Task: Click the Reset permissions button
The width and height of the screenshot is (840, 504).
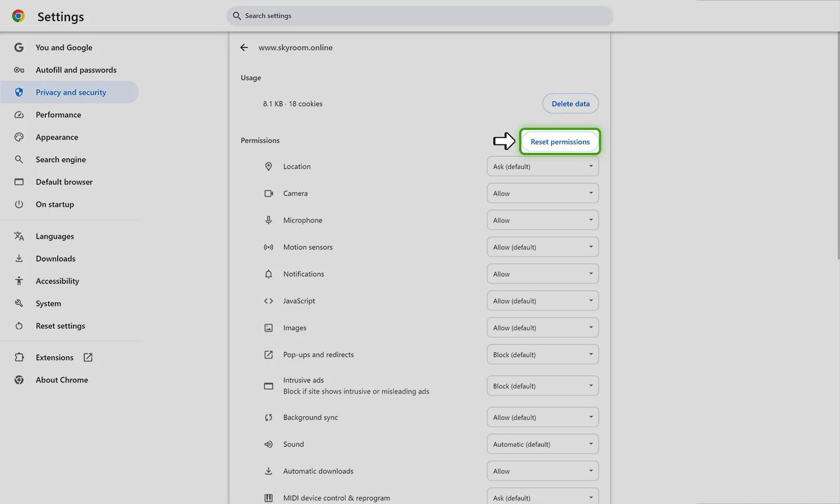Action: tap(560, 142)
